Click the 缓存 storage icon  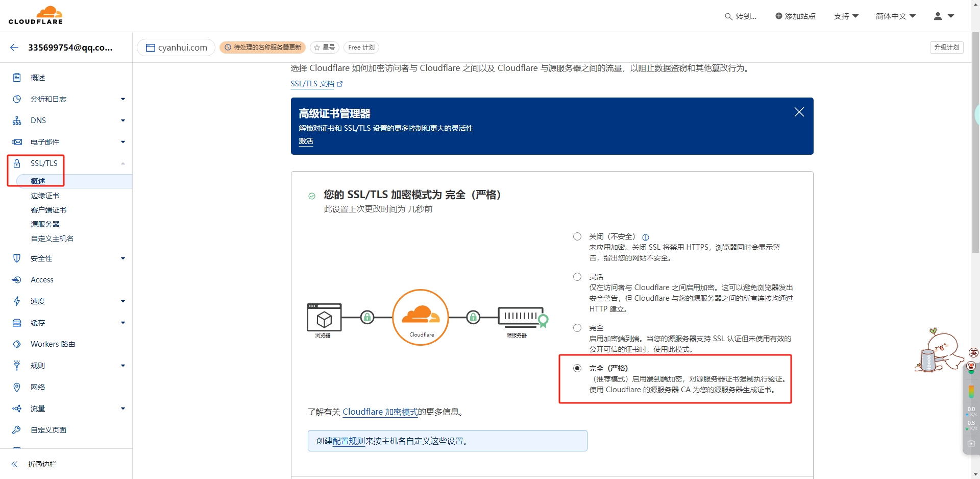pyautogui.click(x=17, y=323)
